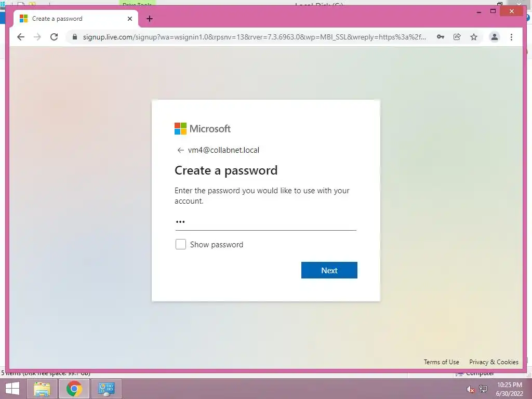
Task: Focus the password input field
Action: click(265, 222)
